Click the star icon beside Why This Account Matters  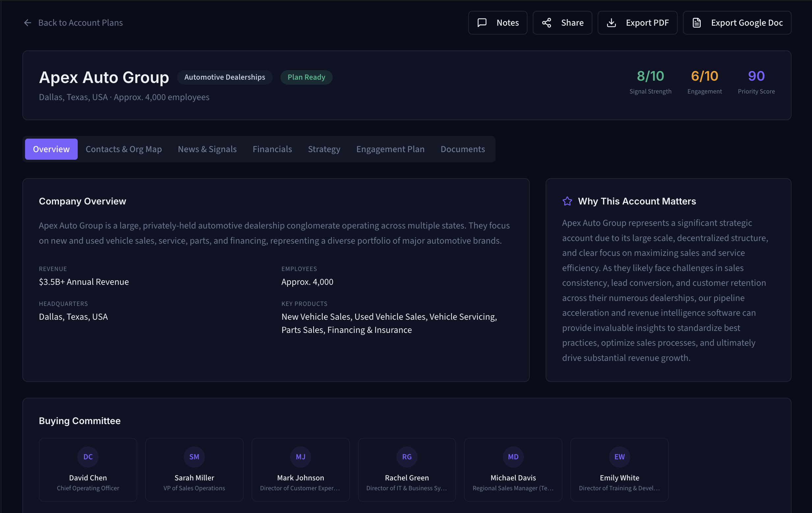pos(567,201)
